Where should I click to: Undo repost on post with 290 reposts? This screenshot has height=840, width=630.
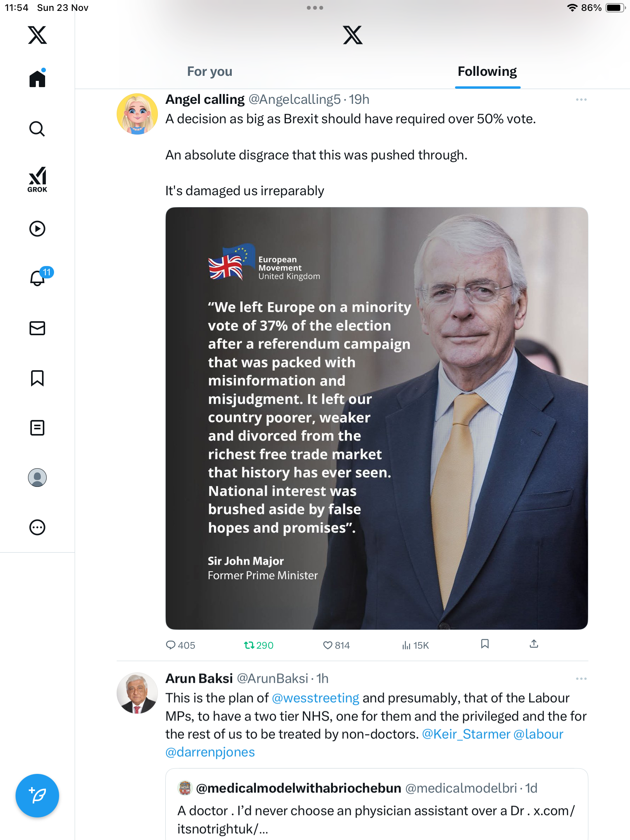click(259, 646)
